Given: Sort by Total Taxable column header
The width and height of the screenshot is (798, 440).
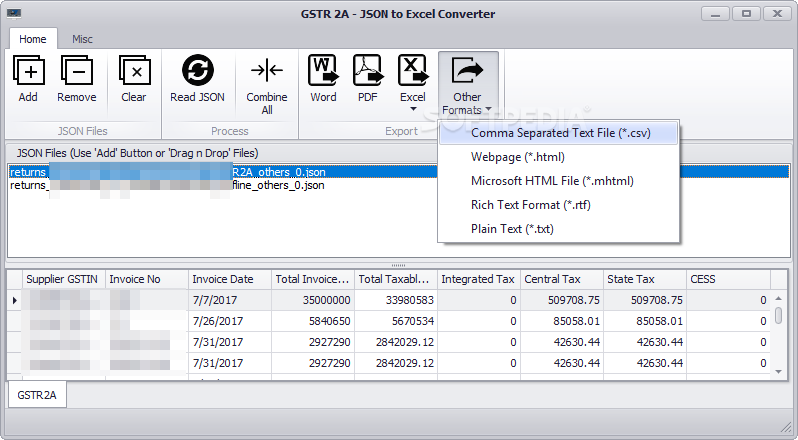Looking at the screenshot, I should point(396,279).
